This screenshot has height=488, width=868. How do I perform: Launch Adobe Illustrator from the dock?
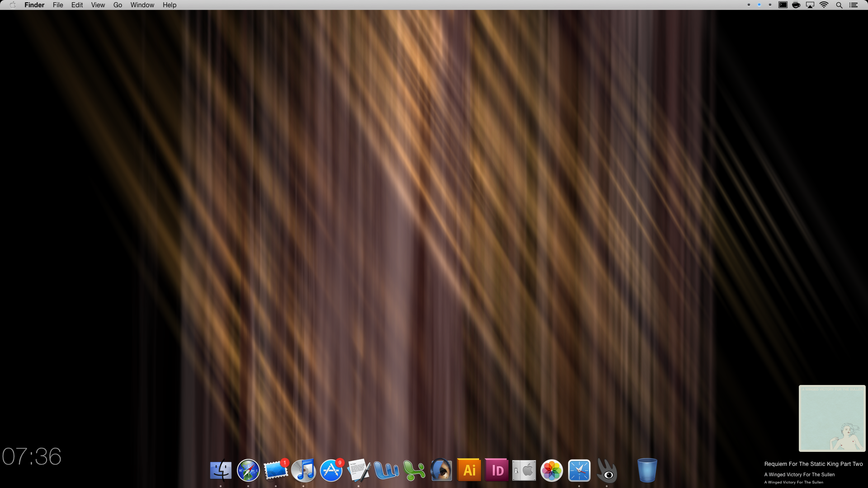[x=469, y=470]
